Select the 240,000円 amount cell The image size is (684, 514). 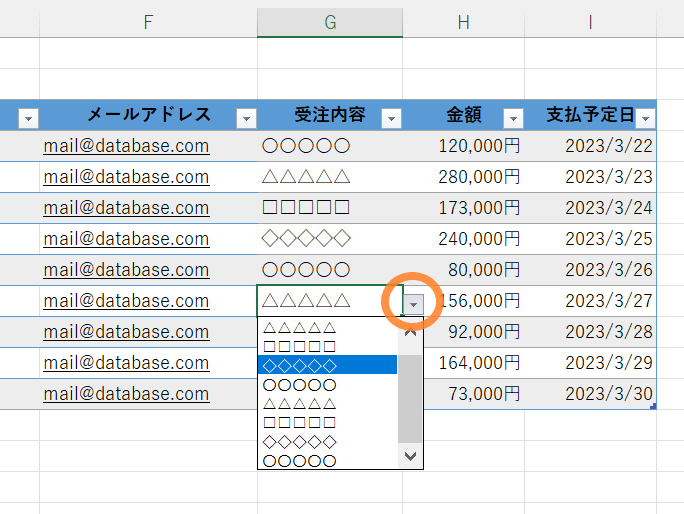coord(463,239)
